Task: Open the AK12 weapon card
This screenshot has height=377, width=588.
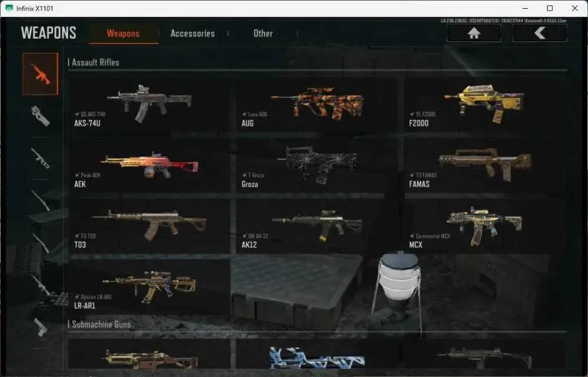Action: (x=316, y=227)
